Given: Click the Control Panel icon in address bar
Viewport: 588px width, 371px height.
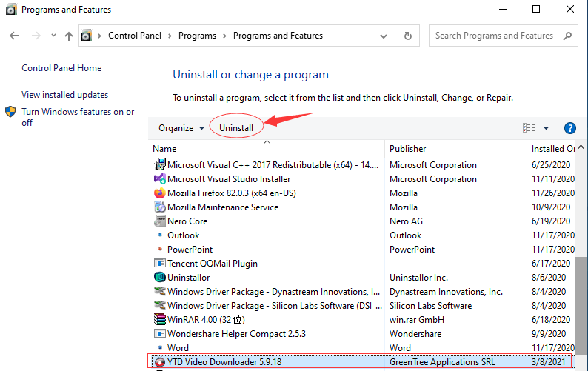Looking at the screenshot, I should (86, 36).
